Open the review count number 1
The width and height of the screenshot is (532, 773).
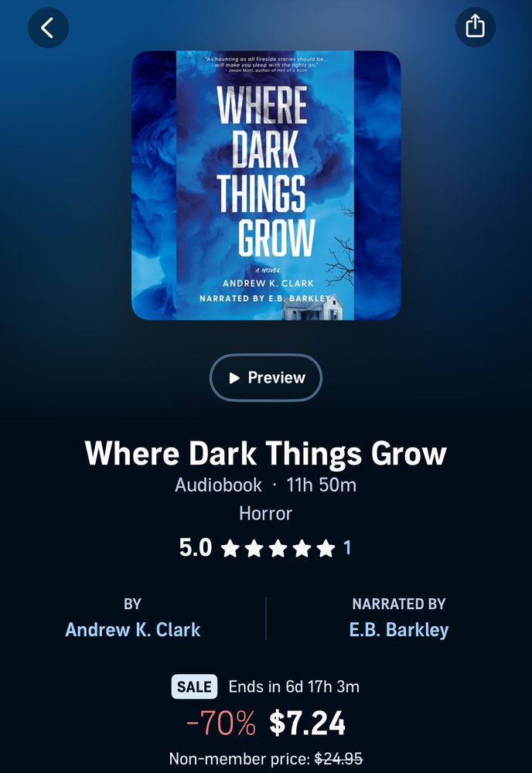347,548
